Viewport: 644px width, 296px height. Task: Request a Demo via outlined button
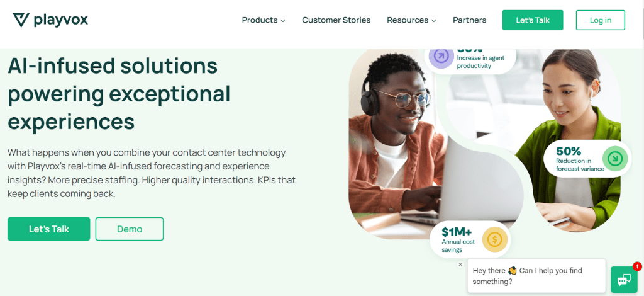tap(130, 229)
